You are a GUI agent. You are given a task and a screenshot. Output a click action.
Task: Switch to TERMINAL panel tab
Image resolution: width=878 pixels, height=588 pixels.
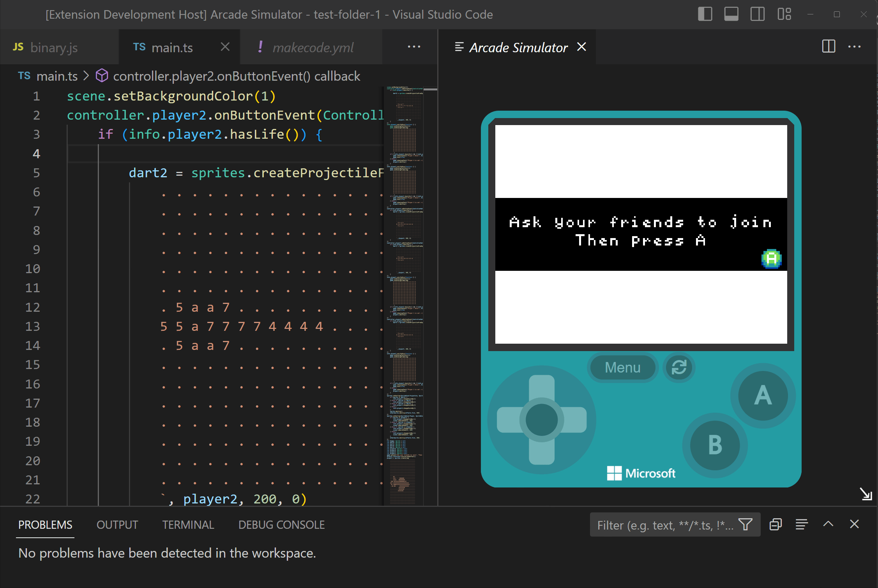(188, 525)
